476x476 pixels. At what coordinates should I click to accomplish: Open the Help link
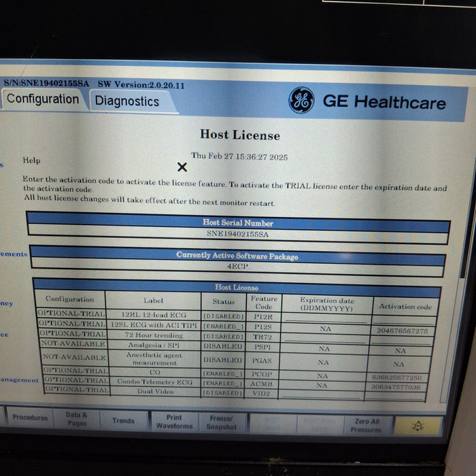coord(31,160)
